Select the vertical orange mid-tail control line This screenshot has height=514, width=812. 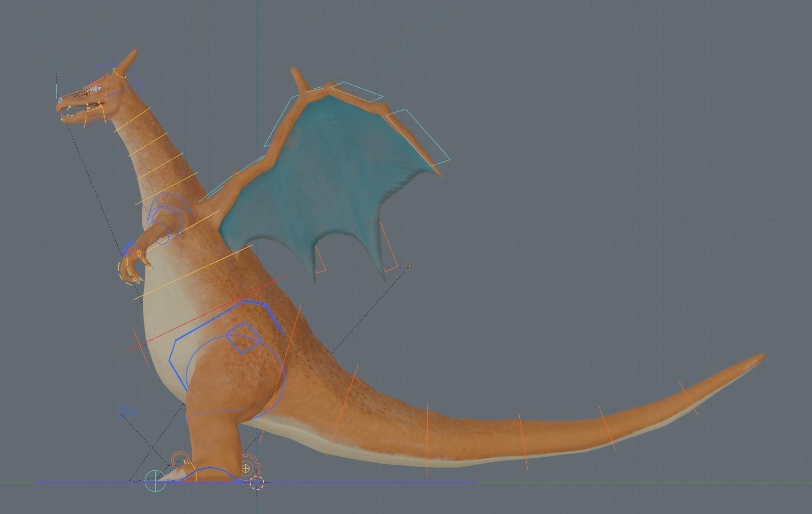click(427, 439)
